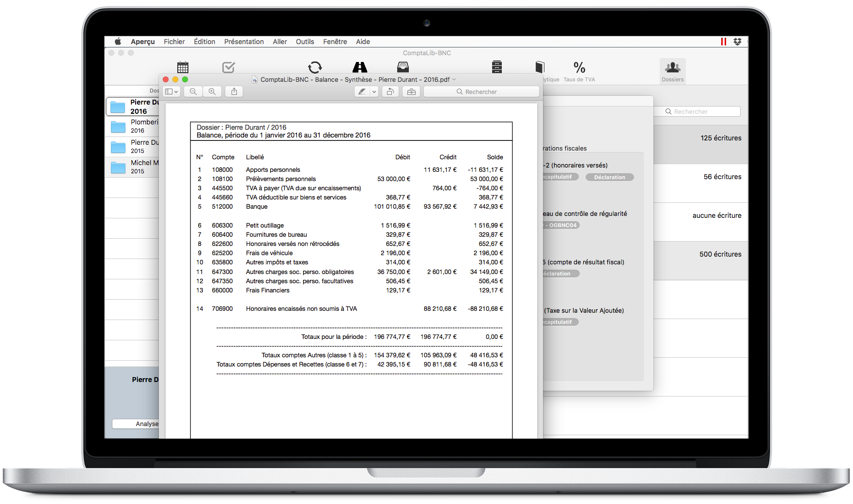
Task: Click the Banque row label in the PDF
Action: pyautogui.click(x=257, y=207)
